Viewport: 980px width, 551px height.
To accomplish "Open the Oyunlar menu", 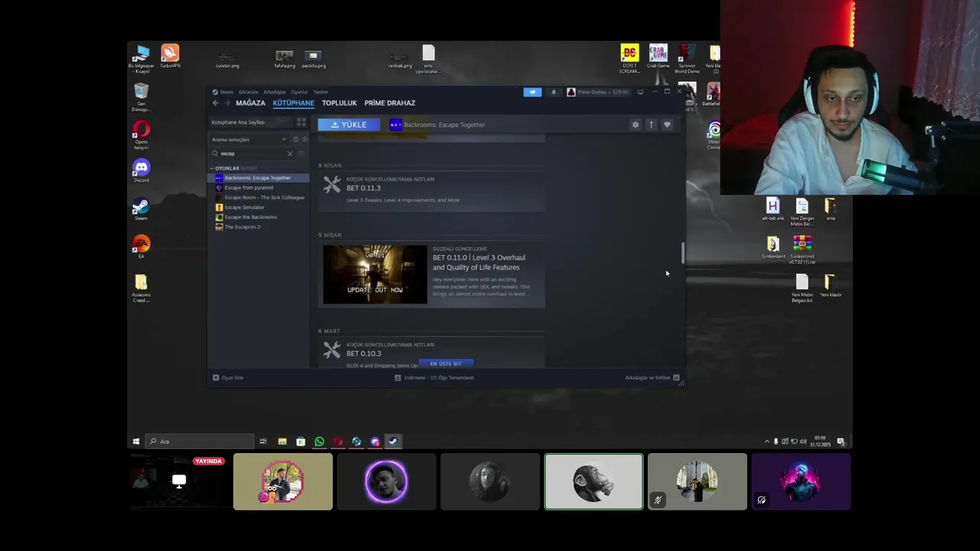I will (x=299, y=92).
